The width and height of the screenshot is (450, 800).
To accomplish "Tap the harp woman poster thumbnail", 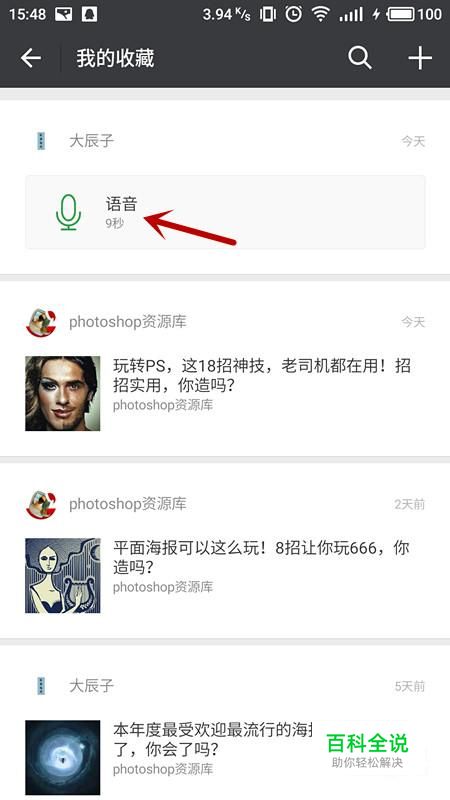I will click(63, 576).
